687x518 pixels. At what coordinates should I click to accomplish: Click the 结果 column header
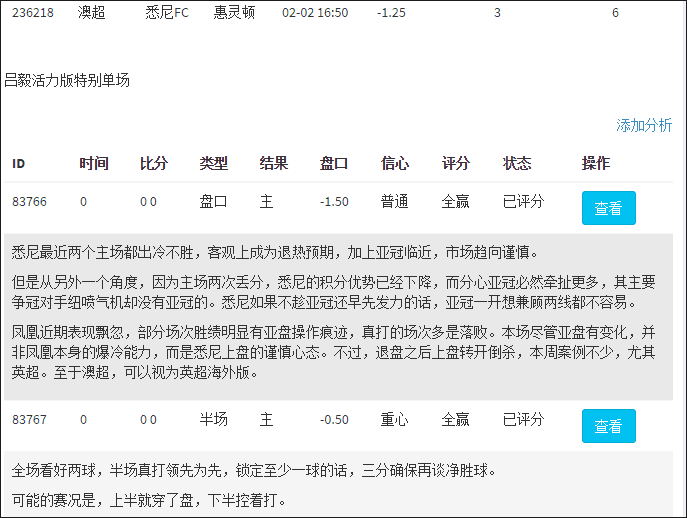click(274, 163)
